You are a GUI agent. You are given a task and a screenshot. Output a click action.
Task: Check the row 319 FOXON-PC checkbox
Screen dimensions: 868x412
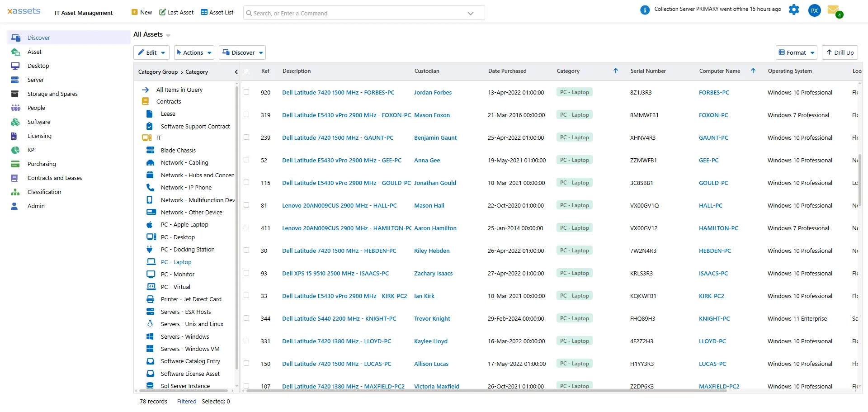tap(246, 114)
